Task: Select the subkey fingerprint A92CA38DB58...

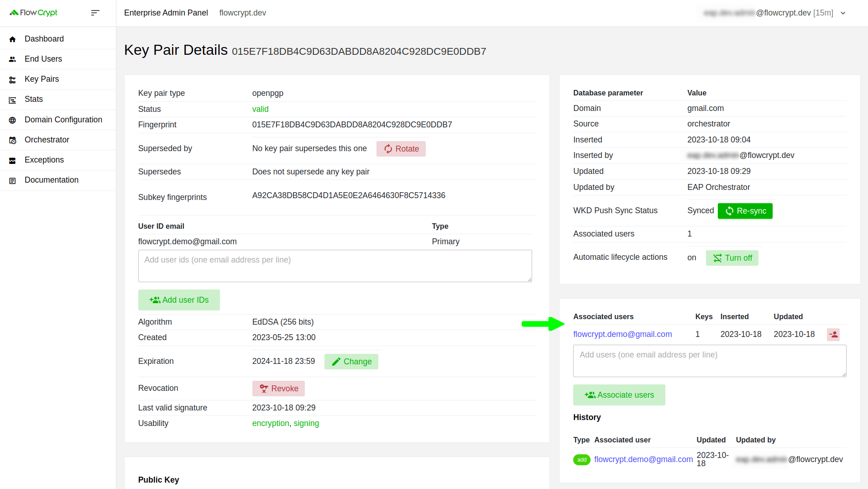Action: tap(349, 195)
